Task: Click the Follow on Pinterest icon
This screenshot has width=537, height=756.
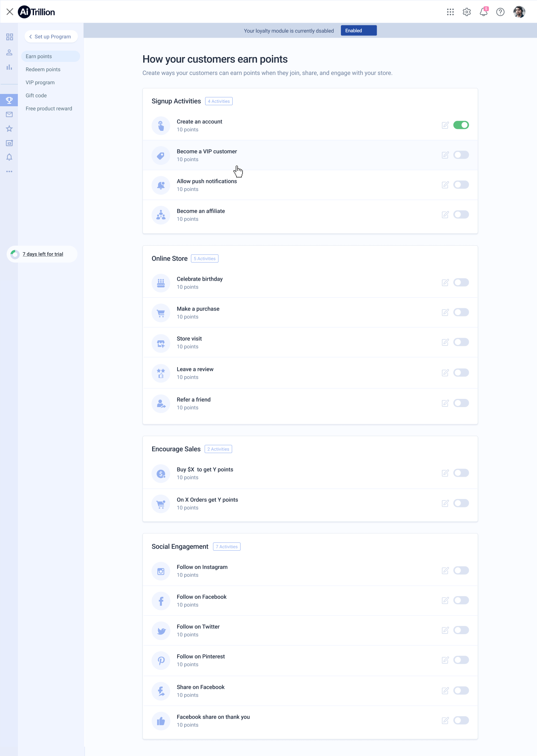Action: tap(161, 661)
